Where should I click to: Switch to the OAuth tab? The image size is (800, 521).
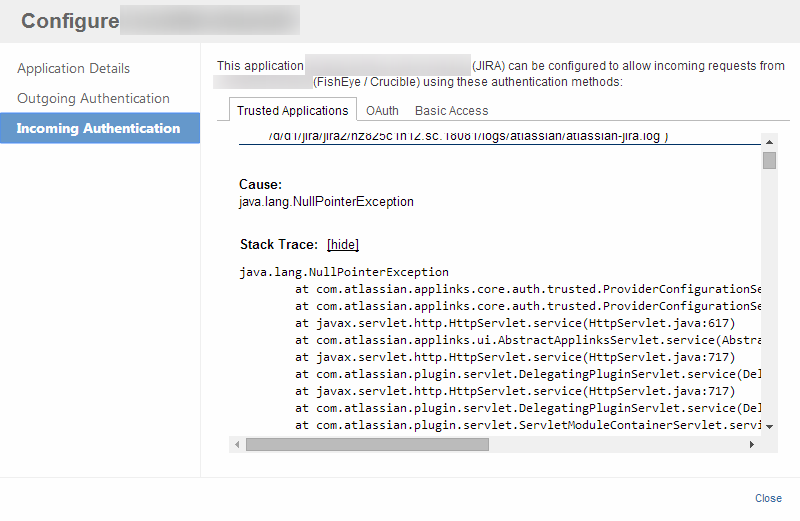click(382, 110)
